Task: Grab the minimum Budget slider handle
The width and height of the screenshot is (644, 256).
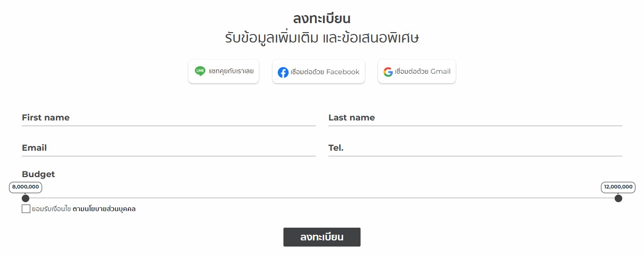Action: 26,198
